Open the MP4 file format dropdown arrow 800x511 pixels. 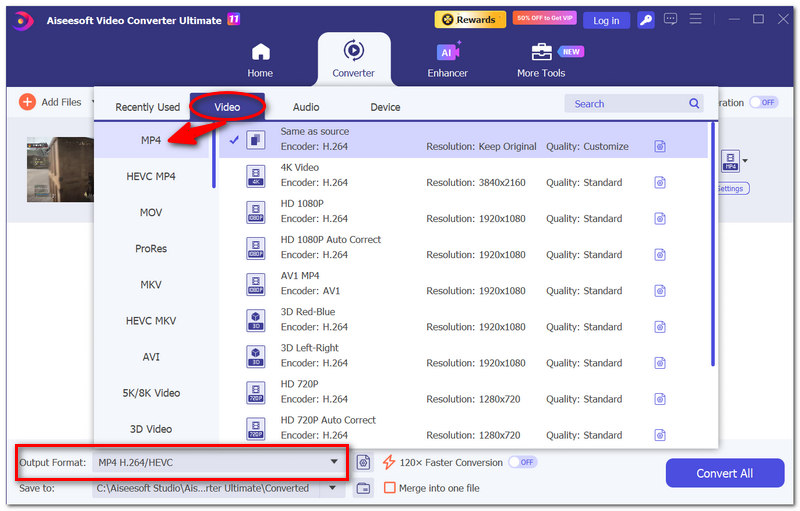745,161
